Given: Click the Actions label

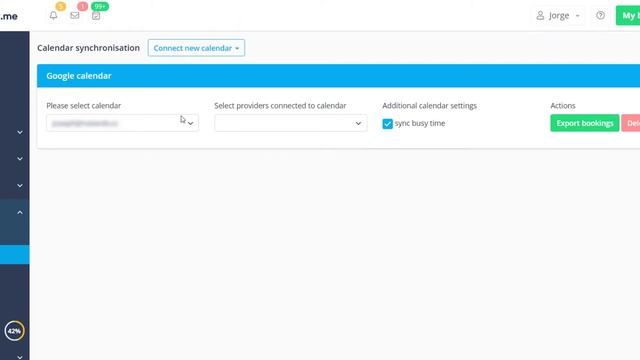Looking at the screenshot, I should (x=563, y=105).
